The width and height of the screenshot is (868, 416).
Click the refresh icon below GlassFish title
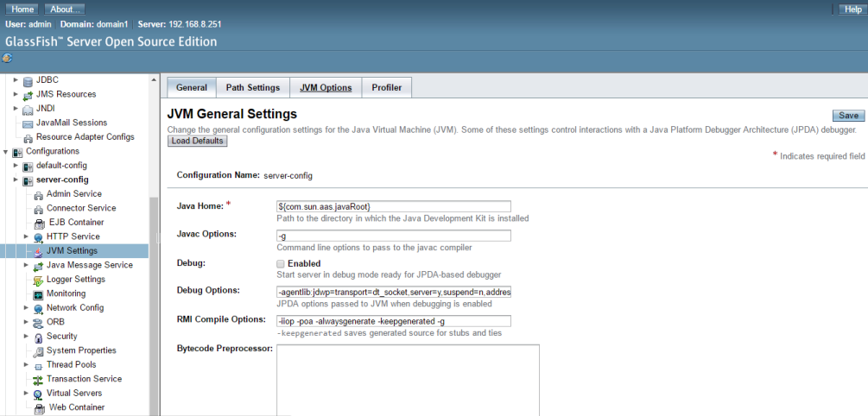click(7, 58)
